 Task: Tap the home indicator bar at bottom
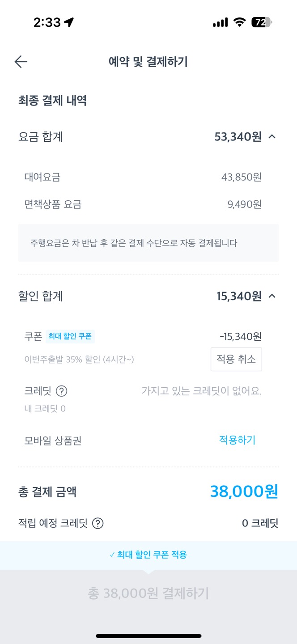coord(148,635)
